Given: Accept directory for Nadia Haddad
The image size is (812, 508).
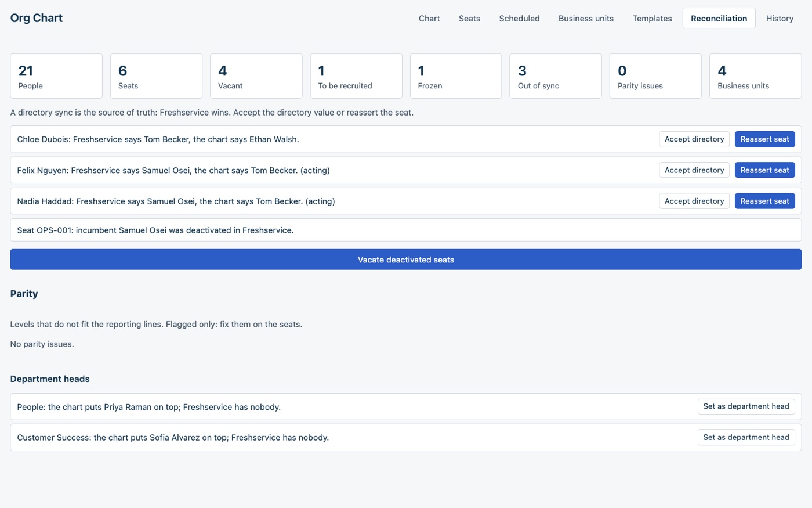Looking at the screenshot, I should coord(694,201).
